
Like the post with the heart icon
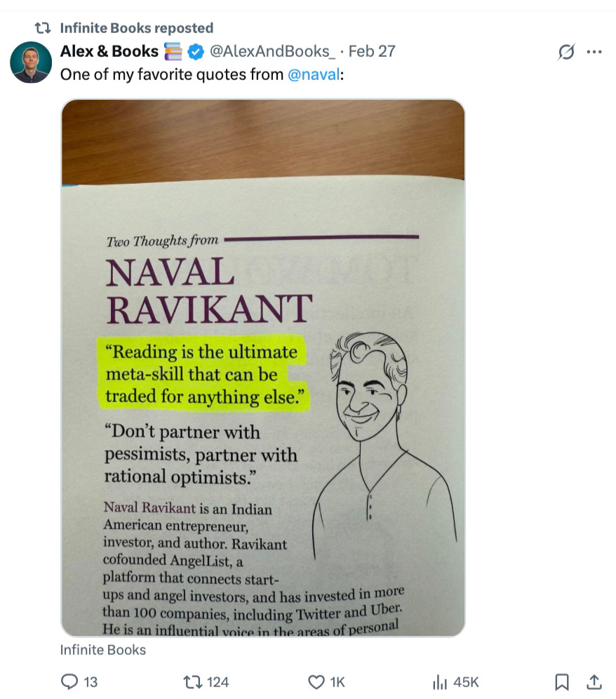point(316,682)
